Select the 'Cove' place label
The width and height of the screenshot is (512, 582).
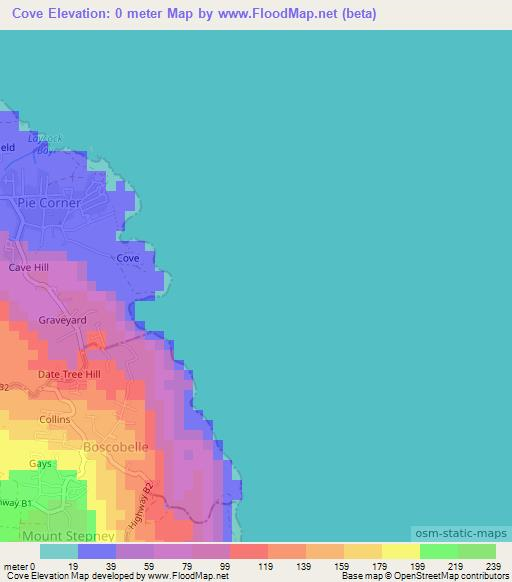click(128, 258)
